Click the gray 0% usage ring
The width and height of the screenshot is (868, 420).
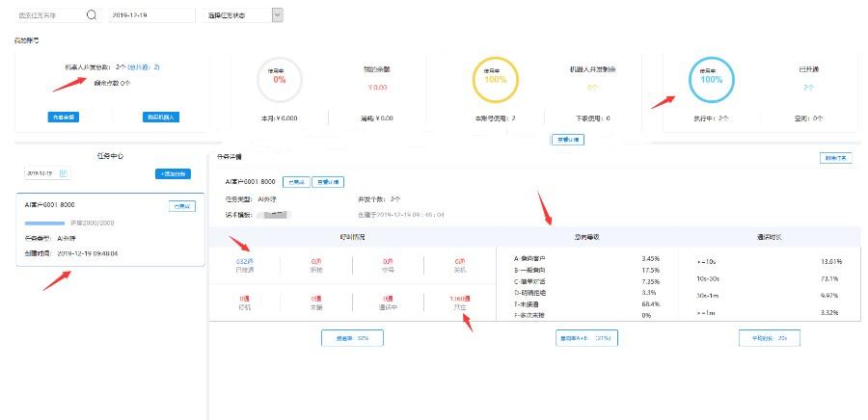(280, 80)
